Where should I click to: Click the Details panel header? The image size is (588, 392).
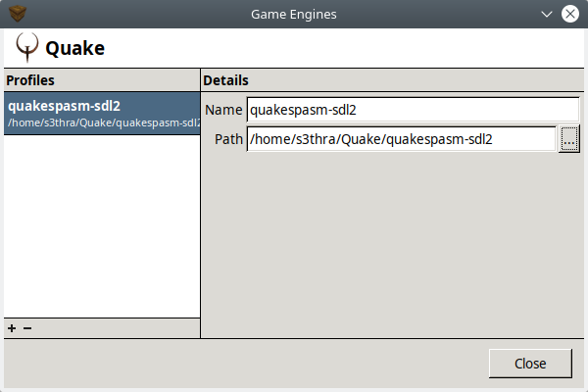225,80
